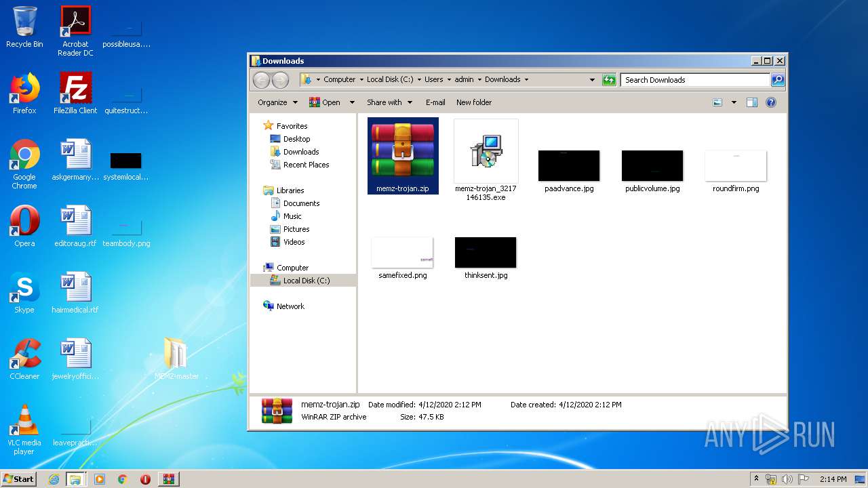The height and width of the screenshot is (488, 868).
Task: Select the memz-trojan.zip WinRAR archive
Action: point(403,156)
